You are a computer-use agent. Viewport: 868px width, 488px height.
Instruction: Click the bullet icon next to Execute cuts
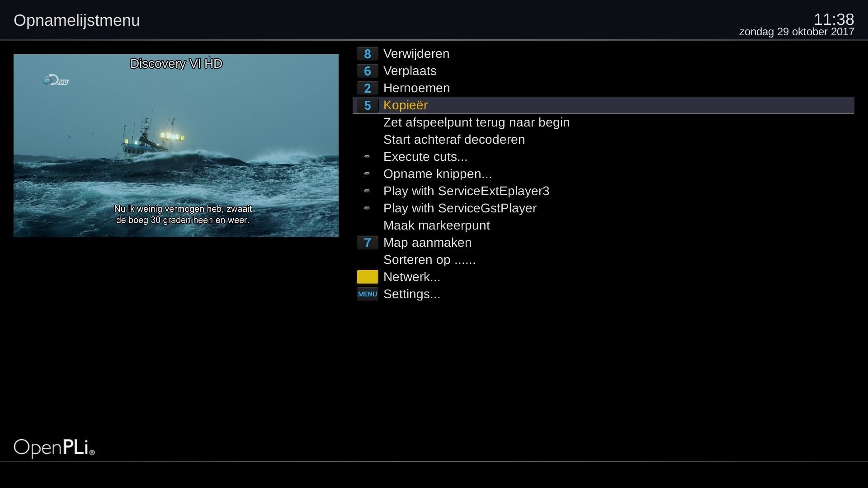pos(367,157)
